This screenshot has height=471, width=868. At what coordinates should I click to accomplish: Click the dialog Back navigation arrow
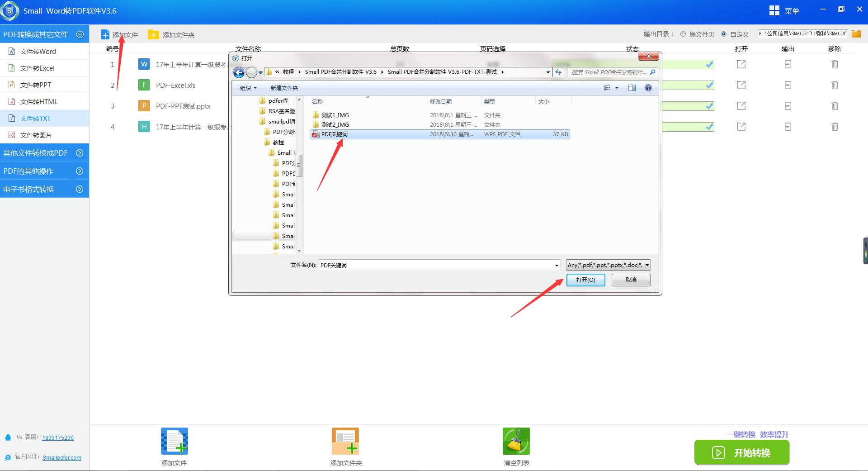[239, 72]
